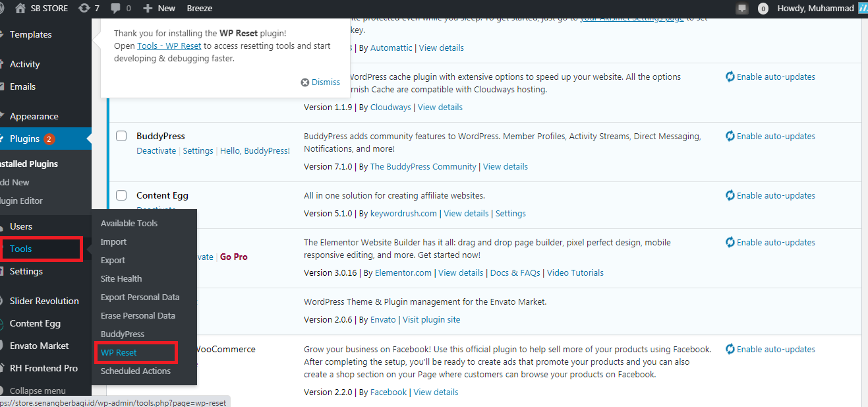Collapse the admin sidebar menu
Viewport: 868px width, 407px height.
coord(38,391)
